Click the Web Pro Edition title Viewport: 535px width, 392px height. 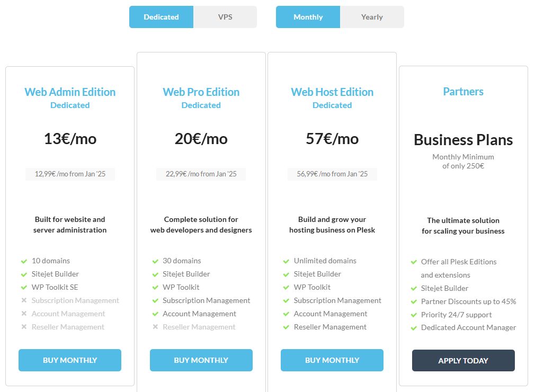[x=201, y=92]
